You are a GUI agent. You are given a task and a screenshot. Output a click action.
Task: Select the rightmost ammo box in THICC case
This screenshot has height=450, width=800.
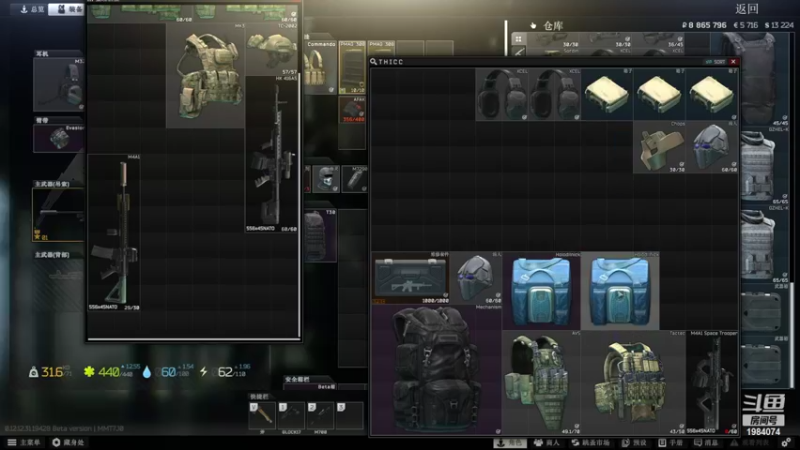click(x=712, y=94)
